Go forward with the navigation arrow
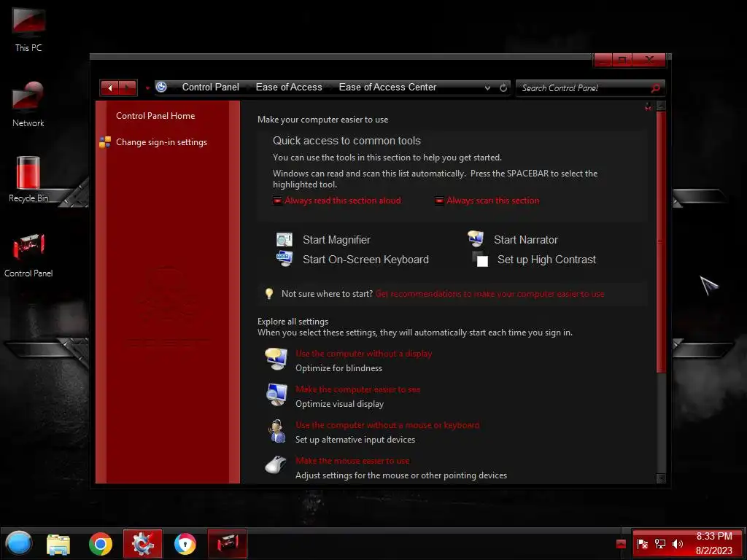Image resolution: width=747 pixels, height=560 pixels. (x=128, y=87)
